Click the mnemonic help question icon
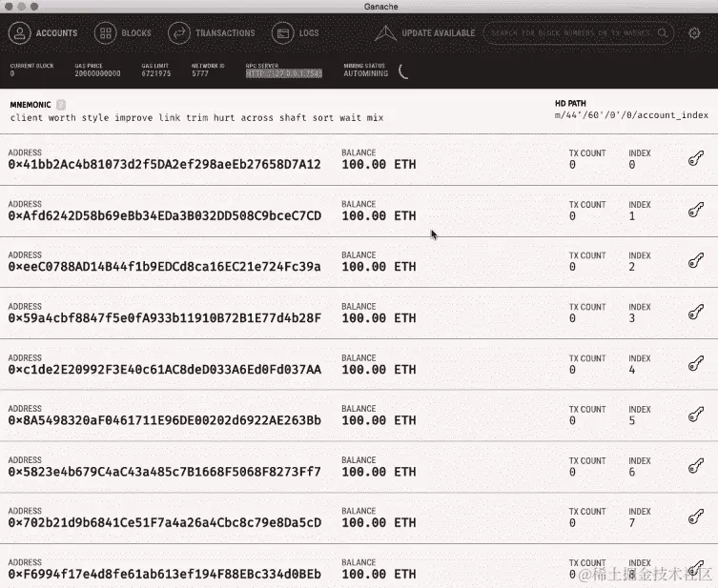Screen dimensions: 718x588 point(60,105)
